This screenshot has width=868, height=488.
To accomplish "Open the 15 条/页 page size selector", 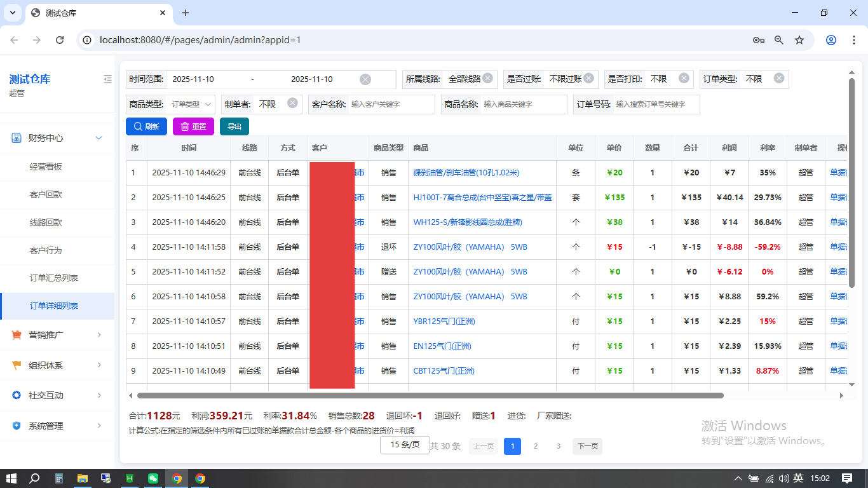I will (x=405, y=445).
